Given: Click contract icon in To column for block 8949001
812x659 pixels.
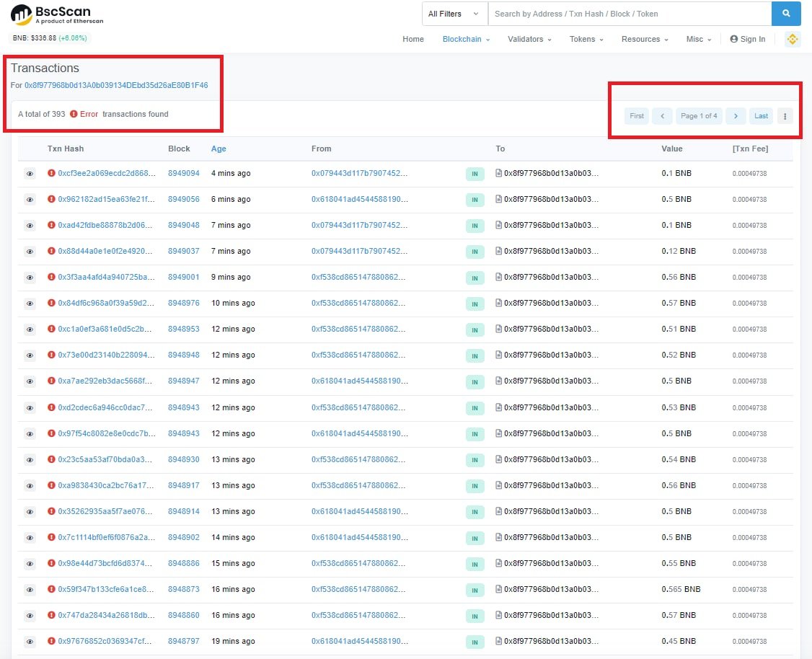Looking at the screenshot, I should pos(499,277).
